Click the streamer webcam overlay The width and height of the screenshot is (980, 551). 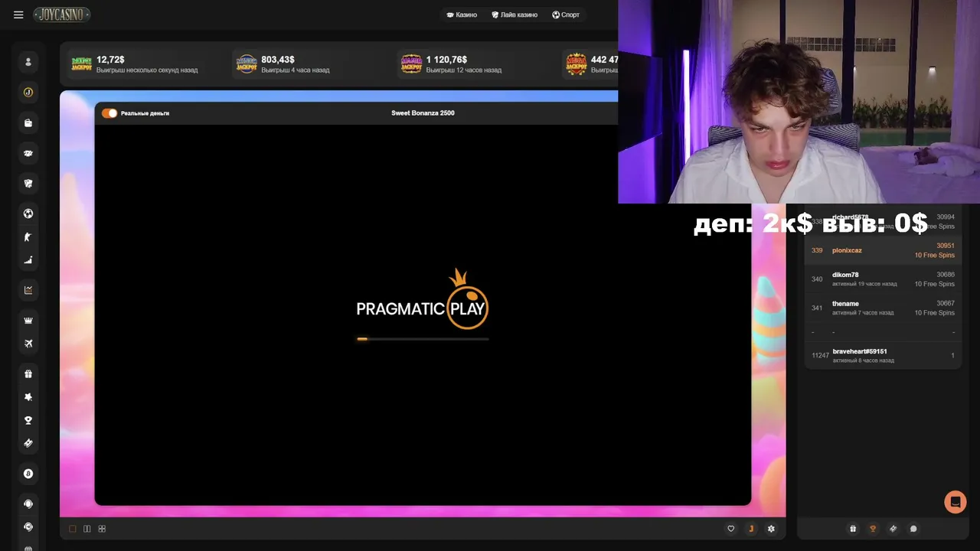tap(799, 102)
